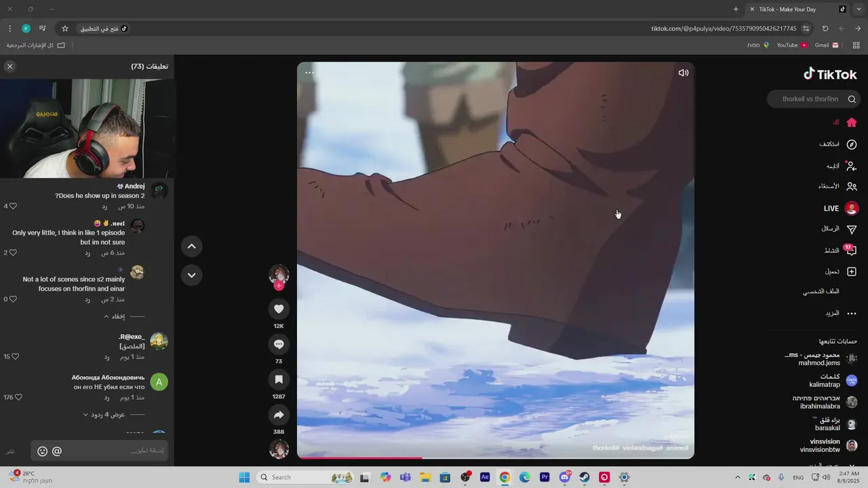
Task: Mute the video with the speaker icon
Action: 683,73
